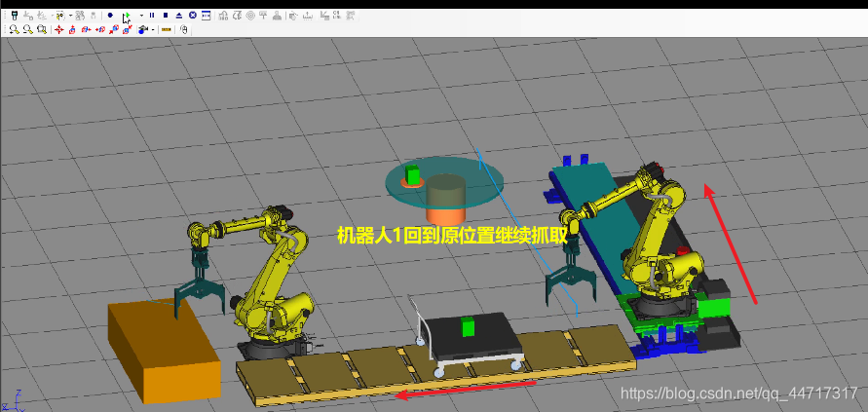Switch to view with arrow pointing right

tap(87, 29)
